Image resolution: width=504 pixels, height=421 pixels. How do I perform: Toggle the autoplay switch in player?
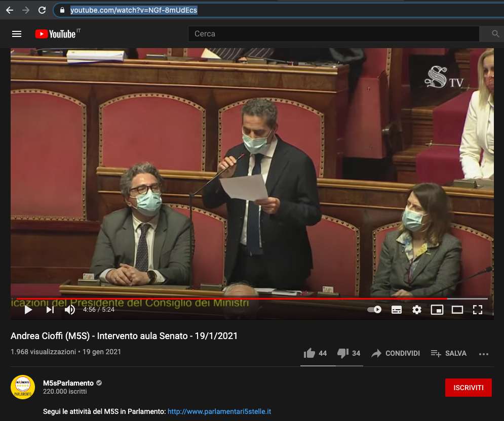[x=374, y=310]
